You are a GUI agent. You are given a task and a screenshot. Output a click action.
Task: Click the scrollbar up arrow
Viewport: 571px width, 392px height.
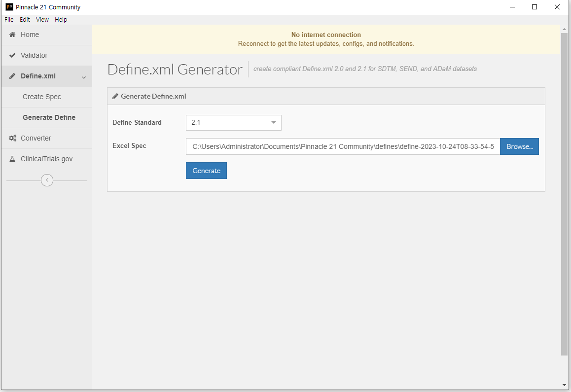point(564,29)
